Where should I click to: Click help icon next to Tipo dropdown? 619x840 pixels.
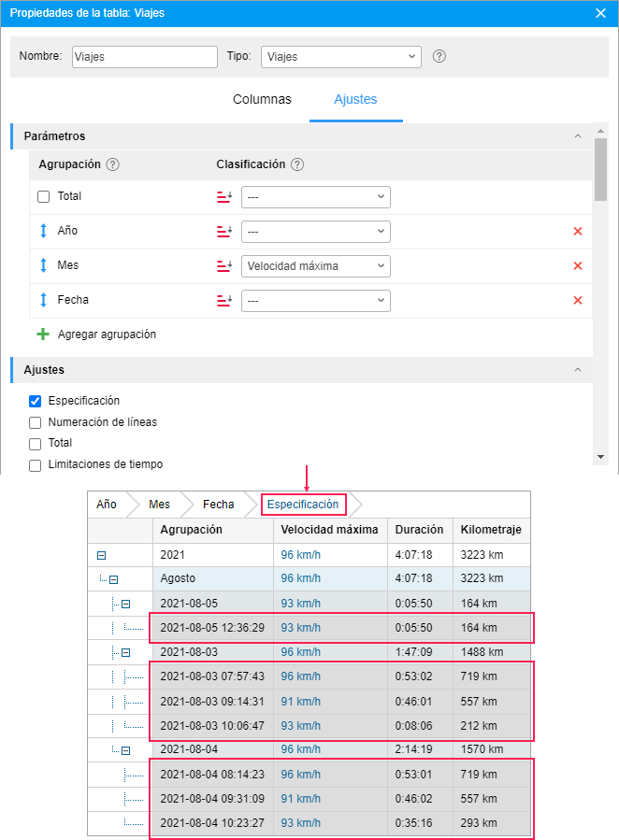pyautogui.click(x=439, y=56)
